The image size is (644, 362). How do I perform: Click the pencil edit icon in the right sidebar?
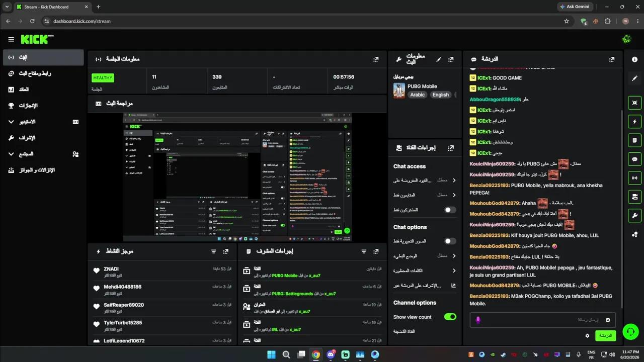coord(634,78)
